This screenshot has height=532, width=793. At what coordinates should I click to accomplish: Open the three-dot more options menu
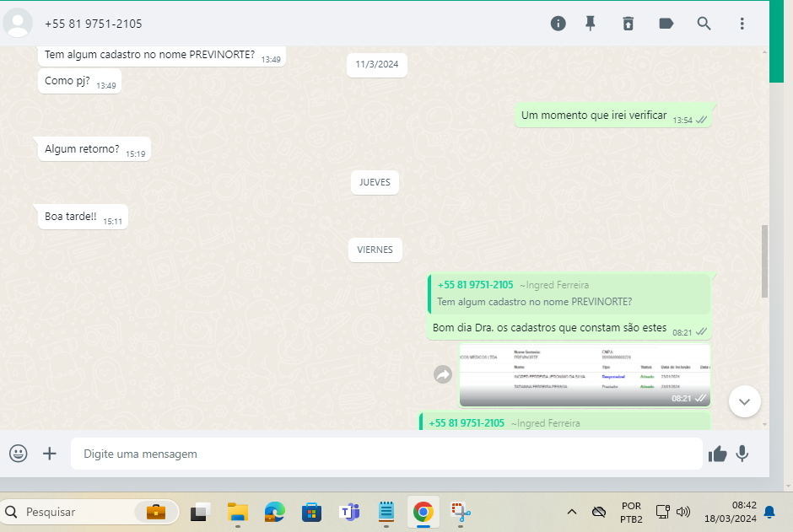coord(742,24)
